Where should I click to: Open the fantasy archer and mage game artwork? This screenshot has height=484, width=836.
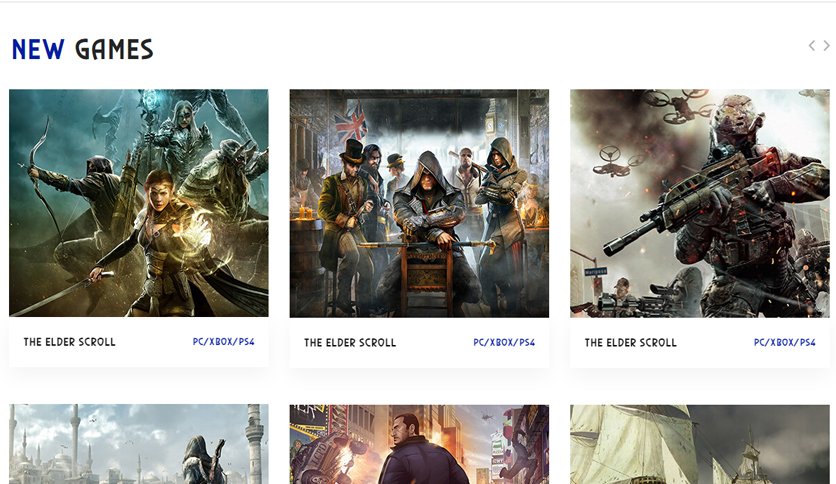pos(139,203)
